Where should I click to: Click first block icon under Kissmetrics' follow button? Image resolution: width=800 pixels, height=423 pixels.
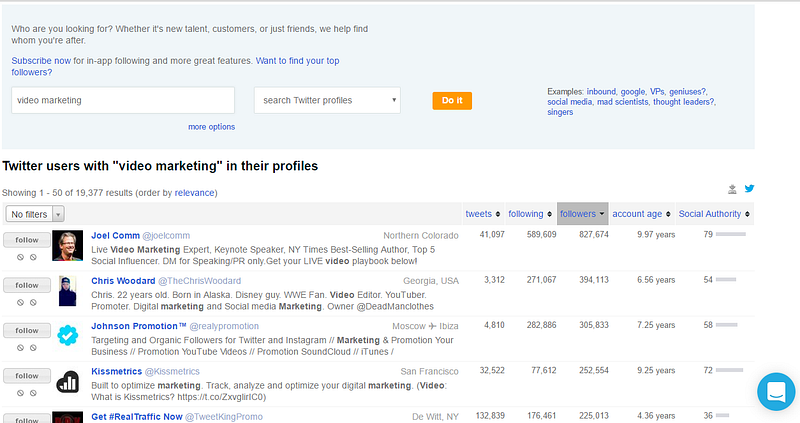tap(20, 393)
